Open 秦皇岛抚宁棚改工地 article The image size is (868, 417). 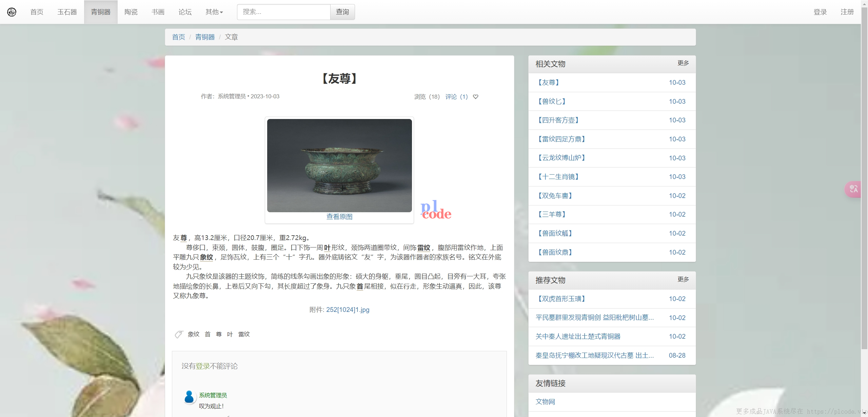click(x=595, y=355)
